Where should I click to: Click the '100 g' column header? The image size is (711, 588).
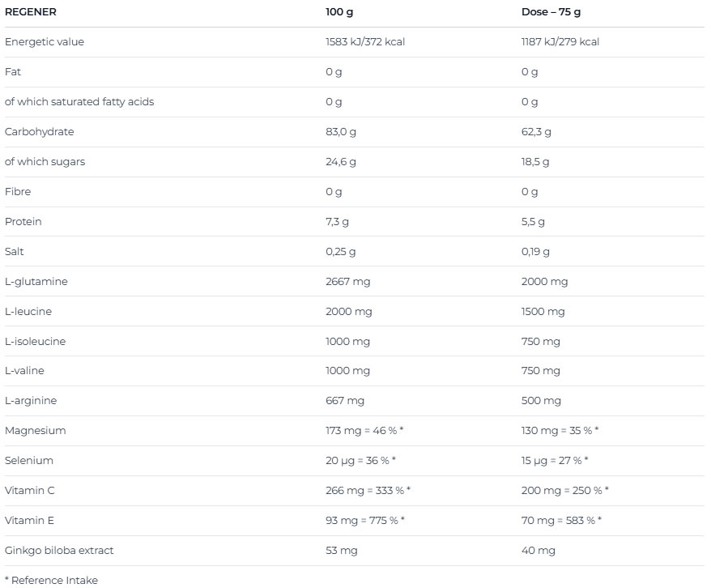(x=338, y=12)
